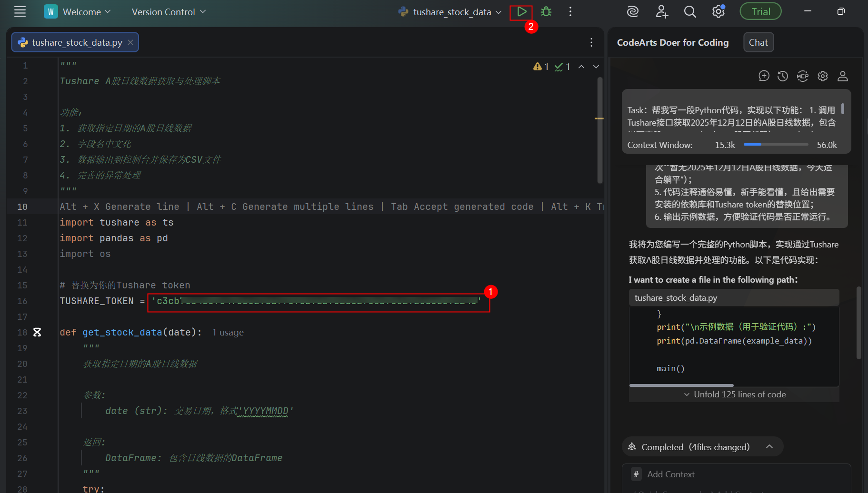The image size is (868, 493).
Task: Click 'import tushare as ts' line
Action: tap(117, 223)
